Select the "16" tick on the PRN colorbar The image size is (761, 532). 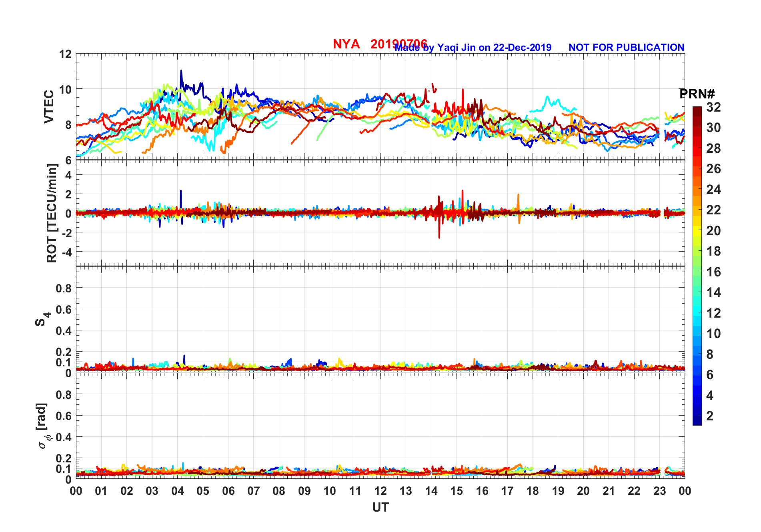point(713,272)
